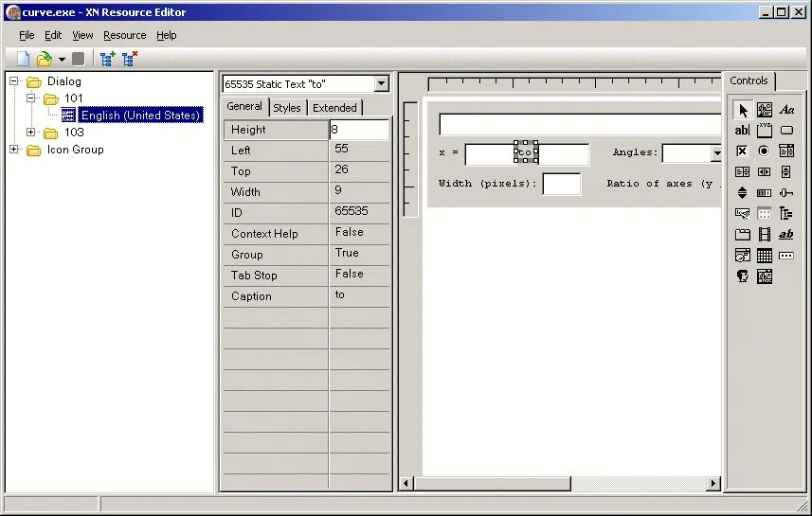This screenshot has width=812, height=516.
Task: Click the Width (pixels) edit box in preview
Action: pos(562,185)
